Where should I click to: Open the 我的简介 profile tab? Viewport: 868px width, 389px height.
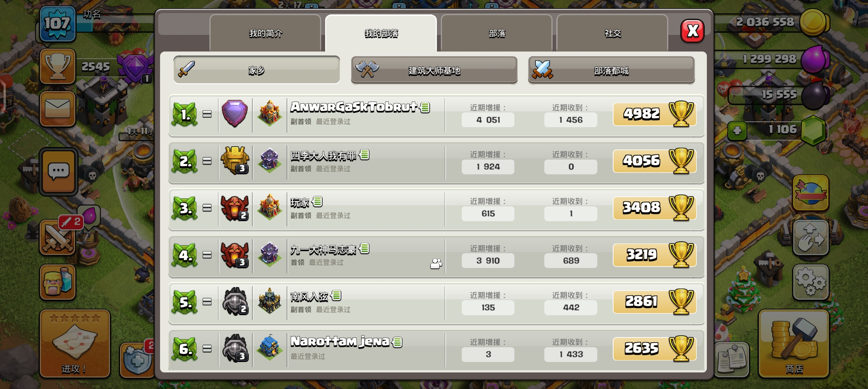(265, 33)
